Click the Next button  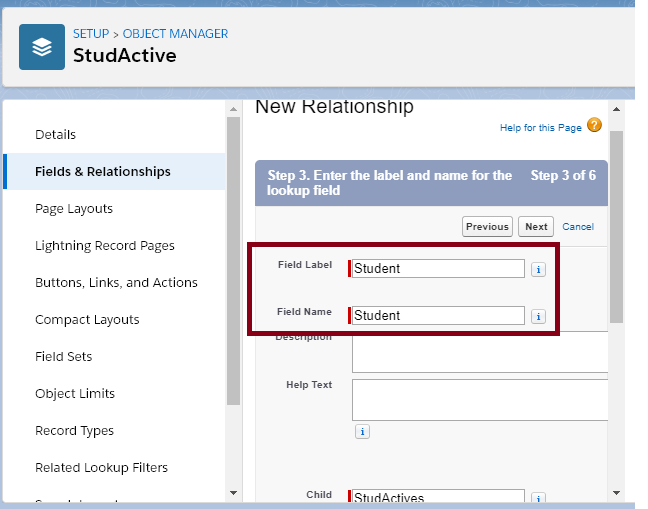536,226
